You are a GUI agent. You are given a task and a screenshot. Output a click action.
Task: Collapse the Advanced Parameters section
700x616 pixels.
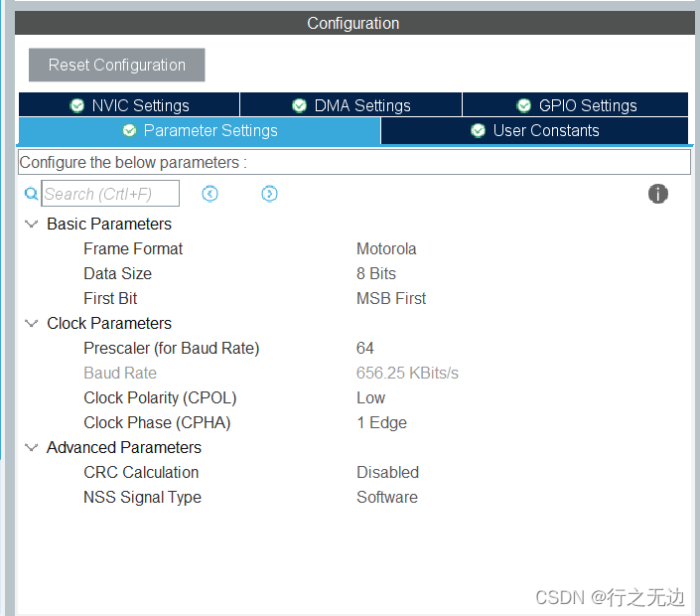point(31,447)
